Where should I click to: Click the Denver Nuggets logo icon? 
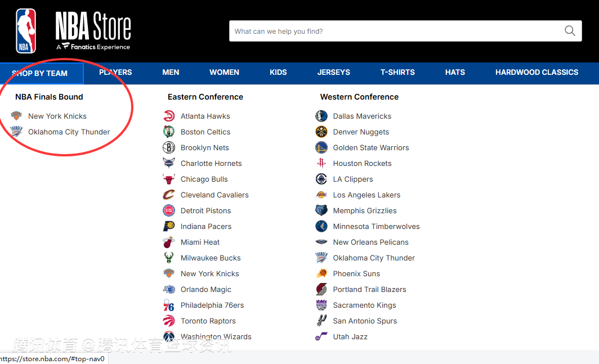[321, 132]
